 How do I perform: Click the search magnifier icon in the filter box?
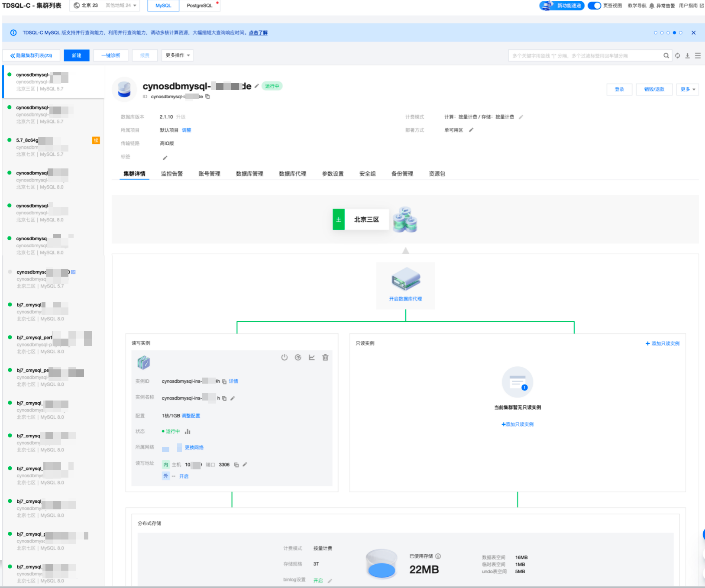coord(666,56)
